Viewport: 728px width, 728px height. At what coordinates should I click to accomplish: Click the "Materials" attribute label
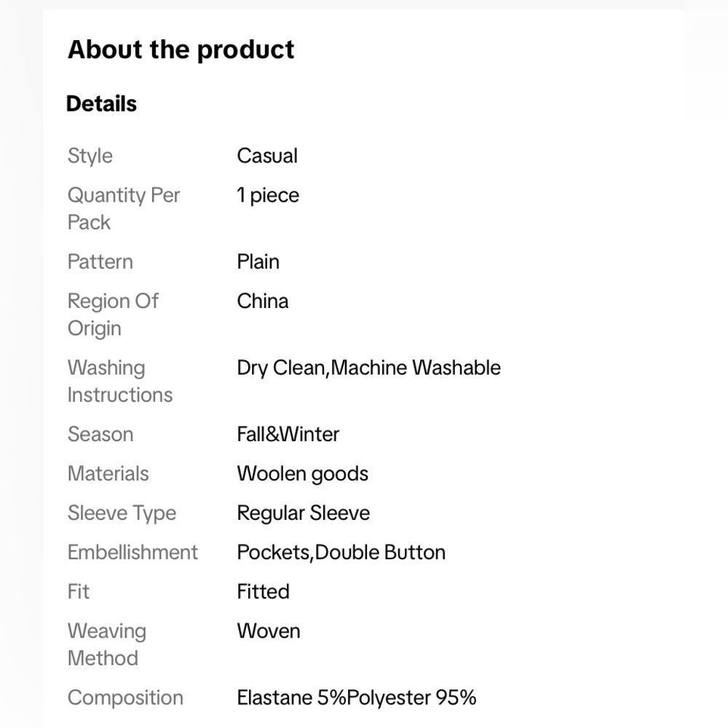[108, 474]
